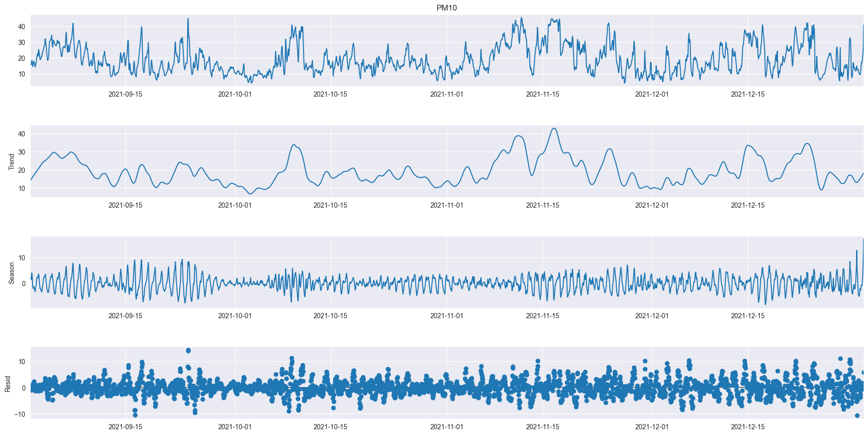Click y-axis value 30 of the PM10 plot
The image size is (868, 435).
click(x=22, y=43)
